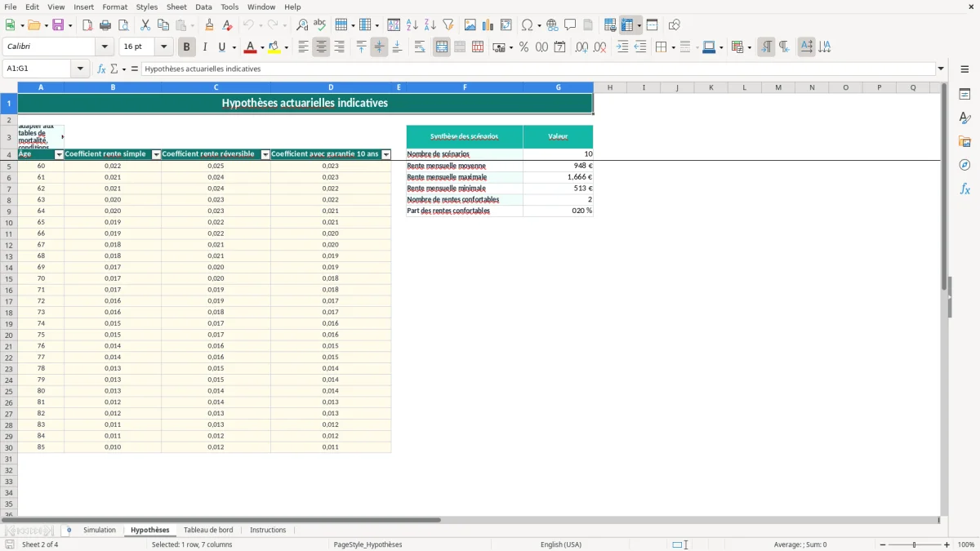Clear direct formatting icon
This screenshot has height=551, width=980.
(x=228, y=25)
